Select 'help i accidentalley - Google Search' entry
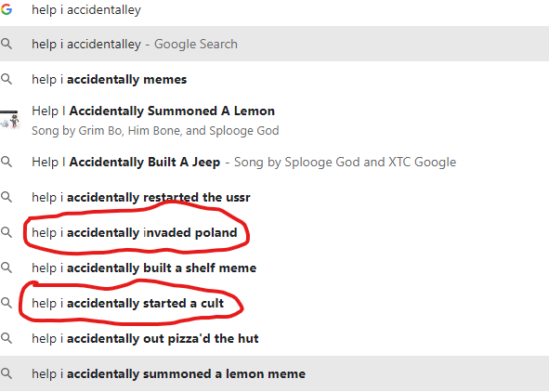 click(275, 44)
